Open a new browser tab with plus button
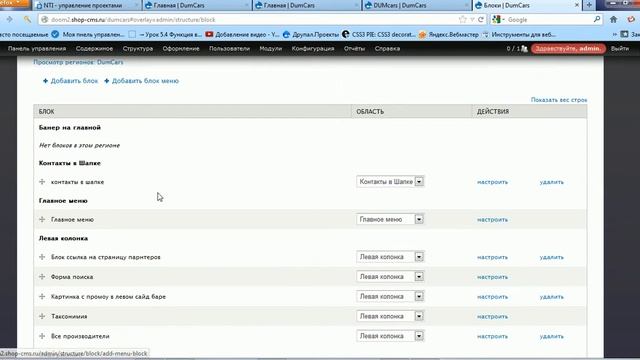 (x=589, y=5)
